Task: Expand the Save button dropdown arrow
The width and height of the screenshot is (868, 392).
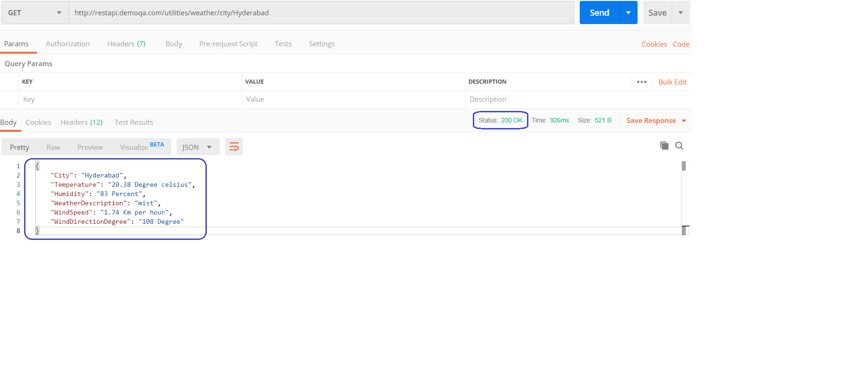Action: click(x=681, y=12)
